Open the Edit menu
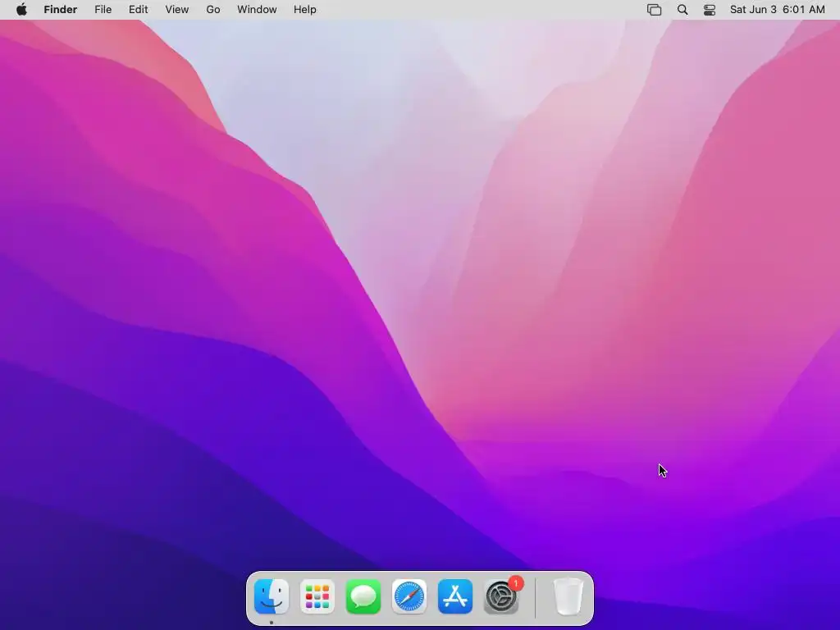840x630 pixels. pyautogui.click(x=138, y=10)
